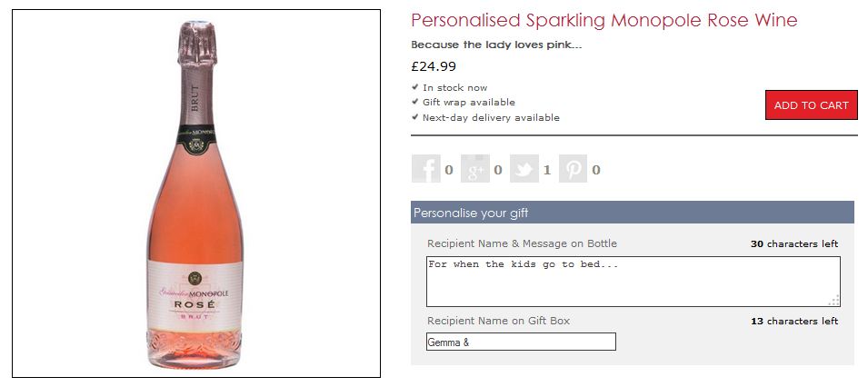The width and height of the screenshot is (868, 387).
Task: Tweet this product via Twitter icon
Action: point(524,169)
